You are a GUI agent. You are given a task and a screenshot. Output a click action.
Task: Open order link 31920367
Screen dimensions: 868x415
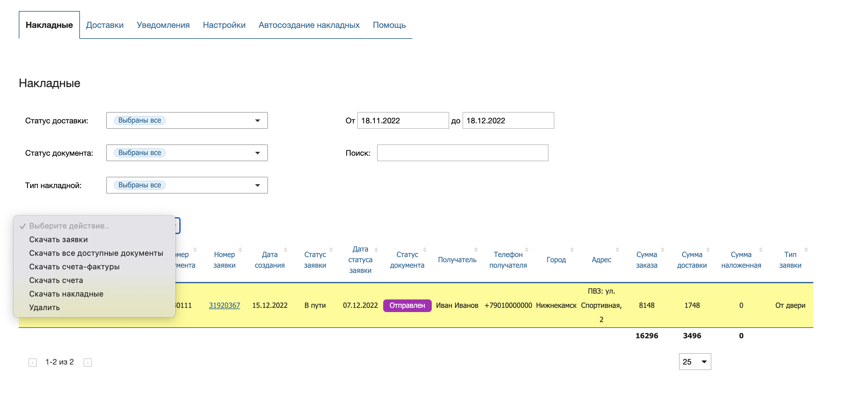pos(224,306)
